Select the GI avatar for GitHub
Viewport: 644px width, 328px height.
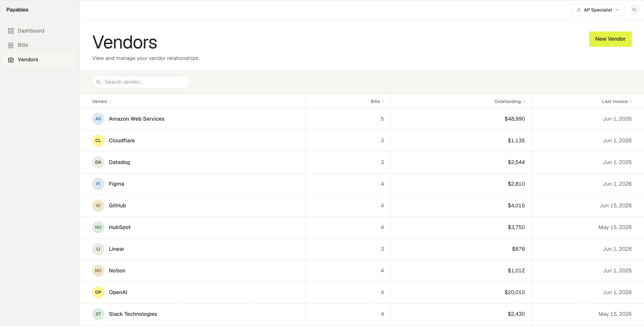[x=98, y=206]
